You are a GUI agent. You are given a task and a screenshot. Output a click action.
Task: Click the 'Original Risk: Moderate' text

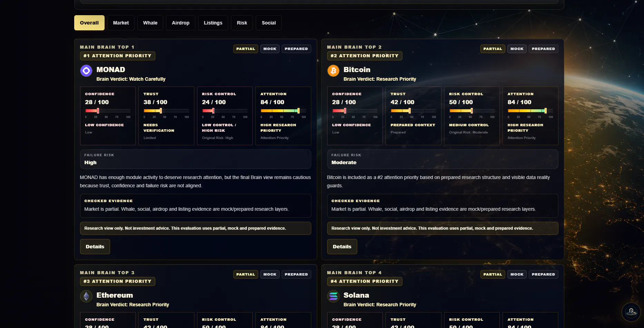point(469,132)
